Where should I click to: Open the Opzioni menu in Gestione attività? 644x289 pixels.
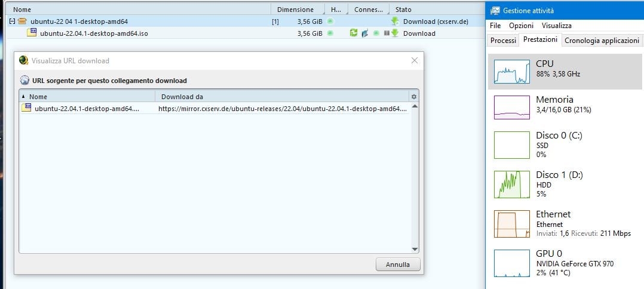[521, 26]
